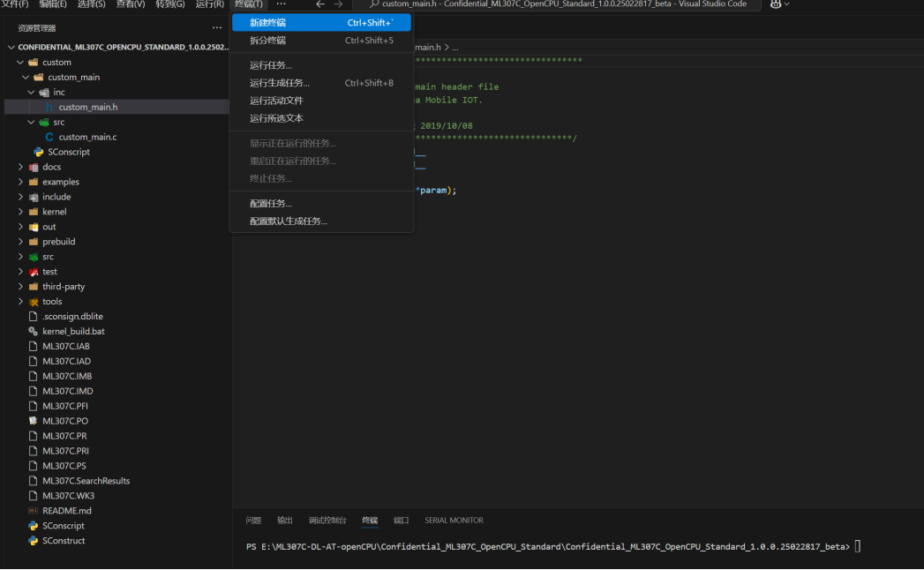Click the command center search box
The height and width of the screenshot is (570, 924).
tap(558, 4)
